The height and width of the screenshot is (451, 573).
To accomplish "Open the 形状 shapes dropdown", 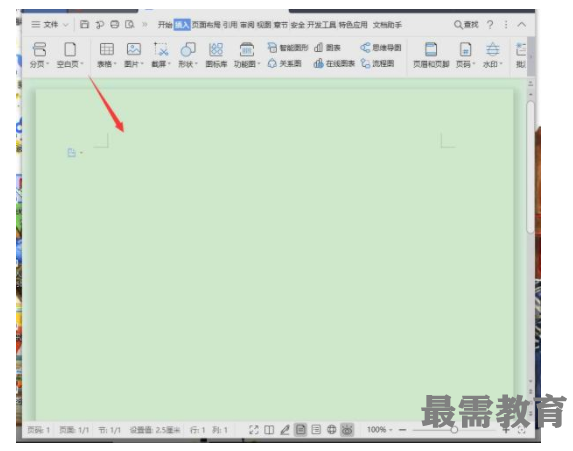I will [188, 55].
